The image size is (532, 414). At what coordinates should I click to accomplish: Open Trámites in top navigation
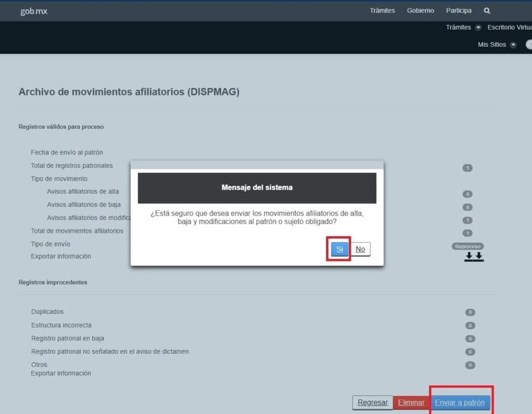click(382, 10)
